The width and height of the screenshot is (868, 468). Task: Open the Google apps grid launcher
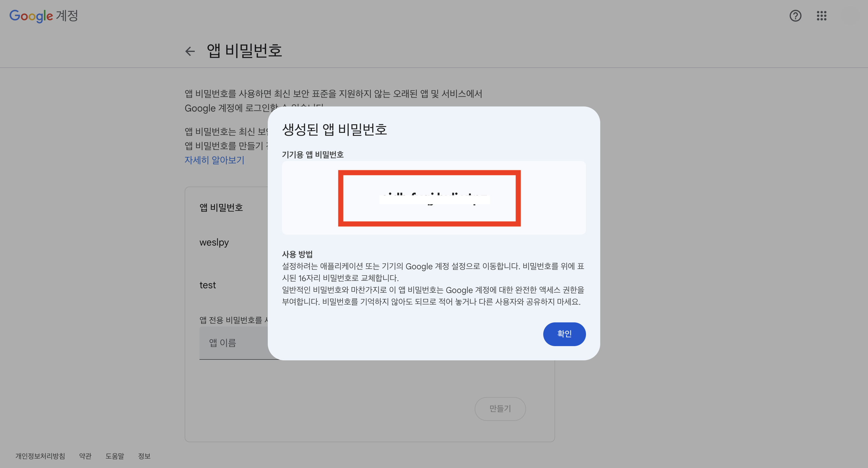(x=821, y=16)
